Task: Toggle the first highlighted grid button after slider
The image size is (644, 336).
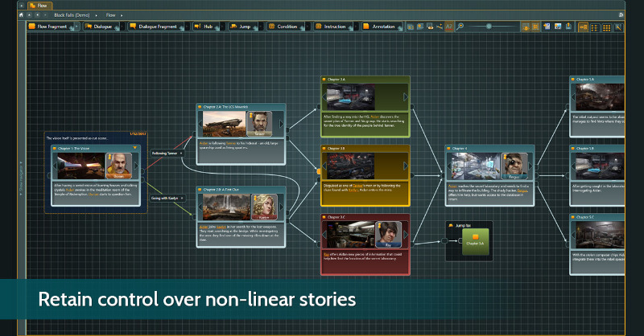Action: (x=526, y=27)
